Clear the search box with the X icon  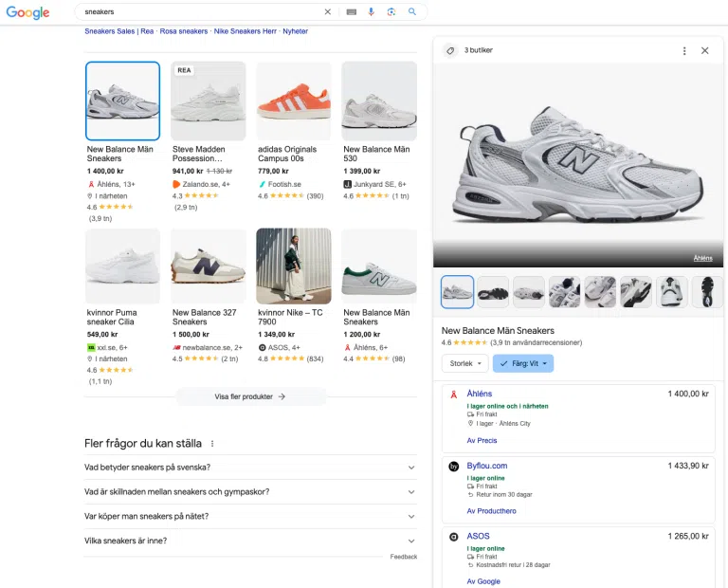pos(327,11)
